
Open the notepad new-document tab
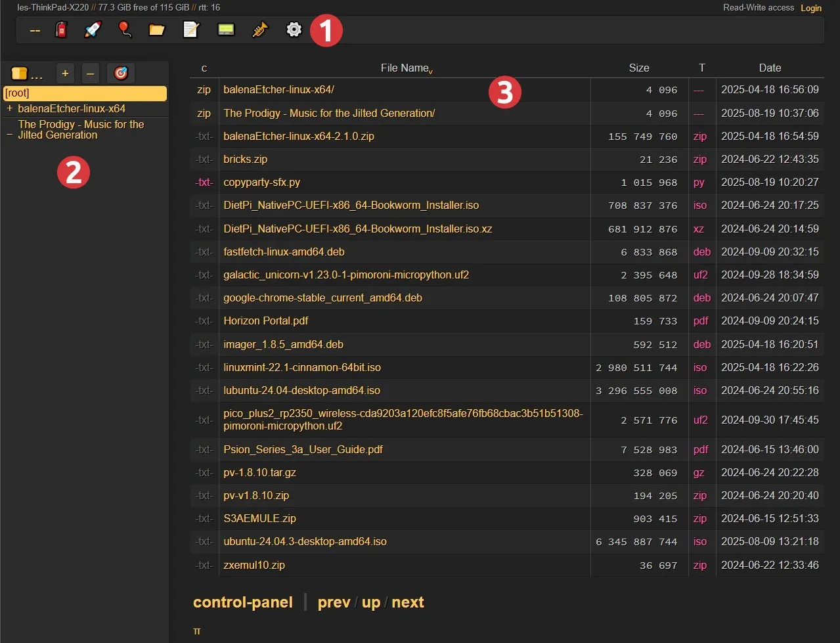pos(191,30)
